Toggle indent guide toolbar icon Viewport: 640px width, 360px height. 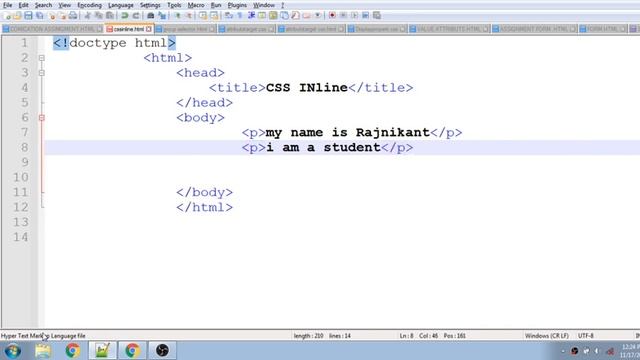pyautogui.click(x=251, y=16)
